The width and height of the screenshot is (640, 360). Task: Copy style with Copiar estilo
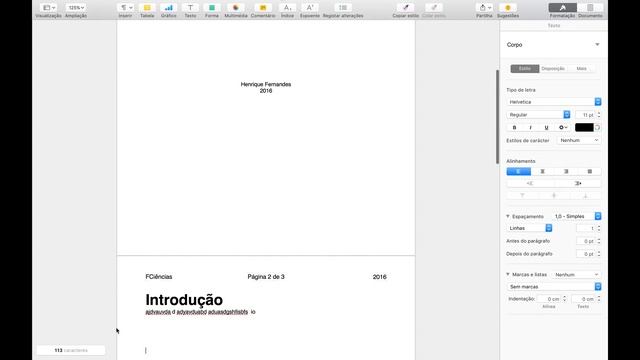pos(405,8)
